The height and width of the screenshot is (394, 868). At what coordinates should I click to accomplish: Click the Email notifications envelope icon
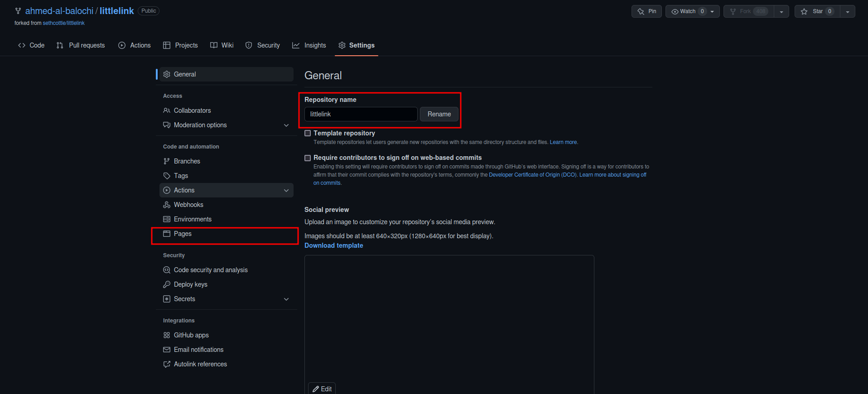167,350
